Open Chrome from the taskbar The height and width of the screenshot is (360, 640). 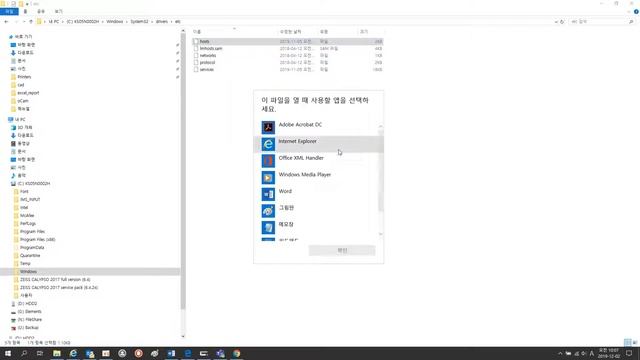tap(236, 353)
